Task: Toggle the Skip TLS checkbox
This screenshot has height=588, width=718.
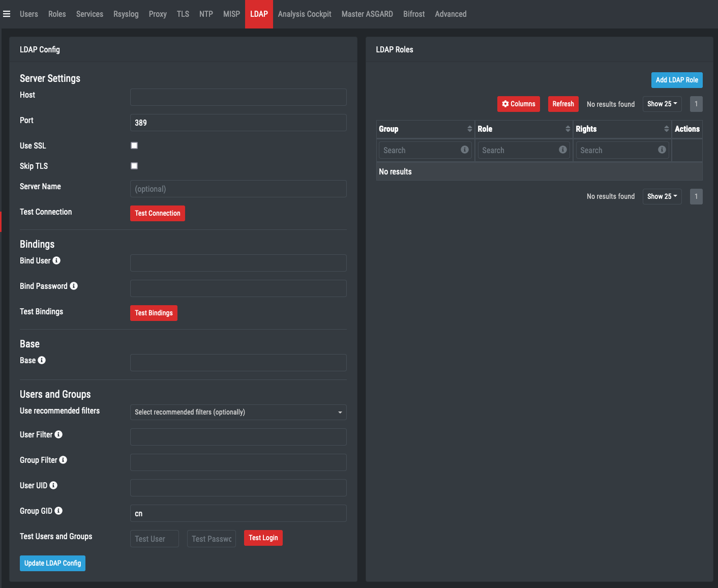Action: (x=134, y=166)
